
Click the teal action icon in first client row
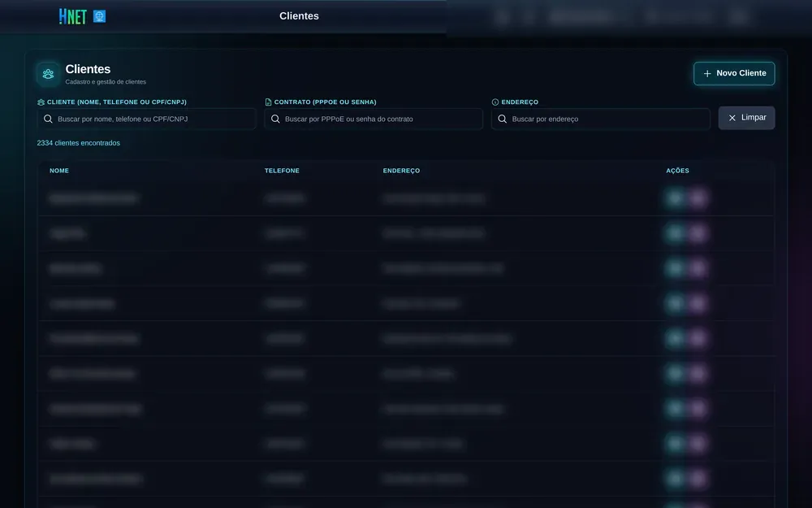675,198
